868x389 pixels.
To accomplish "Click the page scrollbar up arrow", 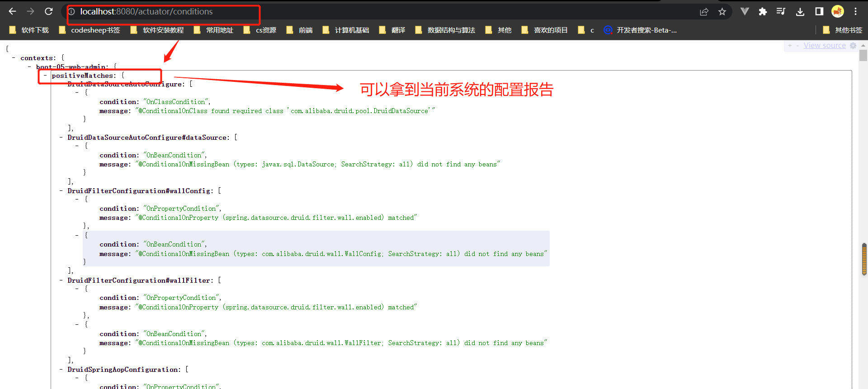I will [x=863, y=45].
